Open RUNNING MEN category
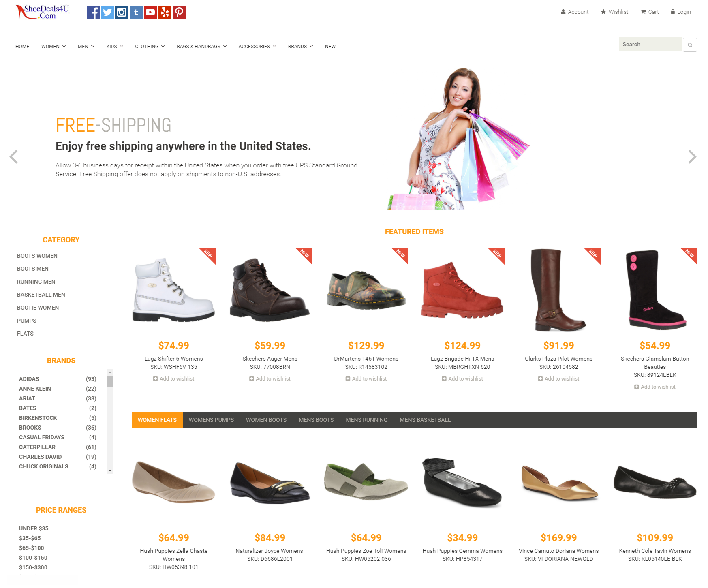Image resolution: width=708 pixels, height=588 pixels. [x=36, y=282]
